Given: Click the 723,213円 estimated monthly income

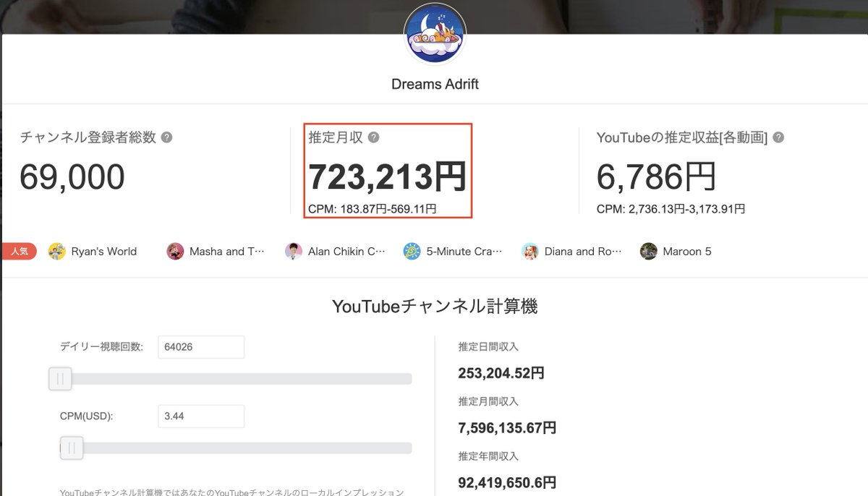Looking at the screenshot, I should (x=388, y=177).
